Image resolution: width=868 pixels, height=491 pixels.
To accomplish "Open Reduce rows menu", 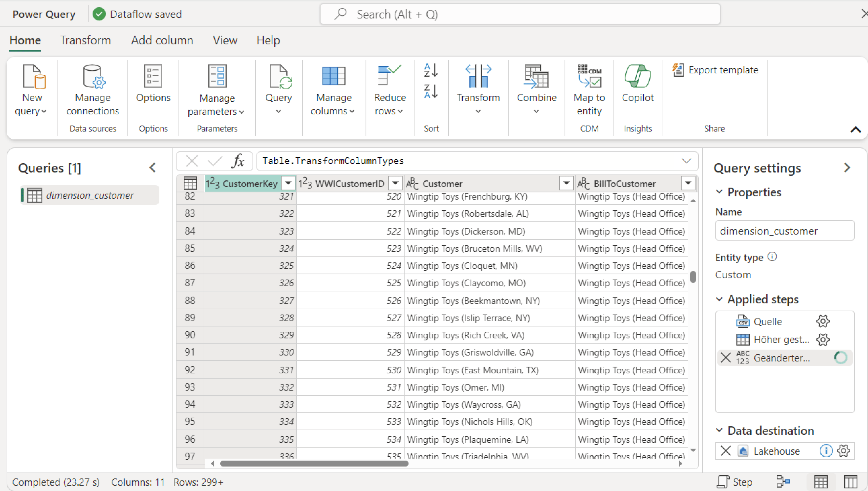I will (390, 90).
